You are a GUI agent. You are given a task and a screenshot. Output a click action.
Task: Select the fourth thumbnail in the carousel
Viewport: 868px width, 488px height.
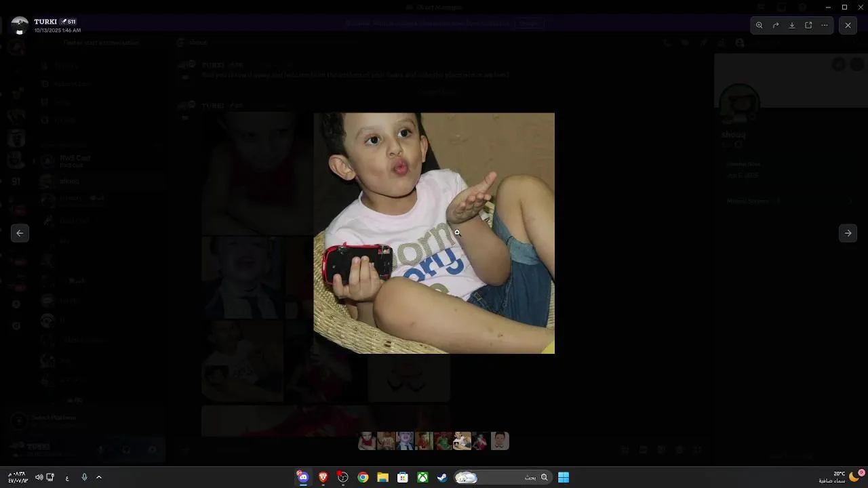point(424,441)
